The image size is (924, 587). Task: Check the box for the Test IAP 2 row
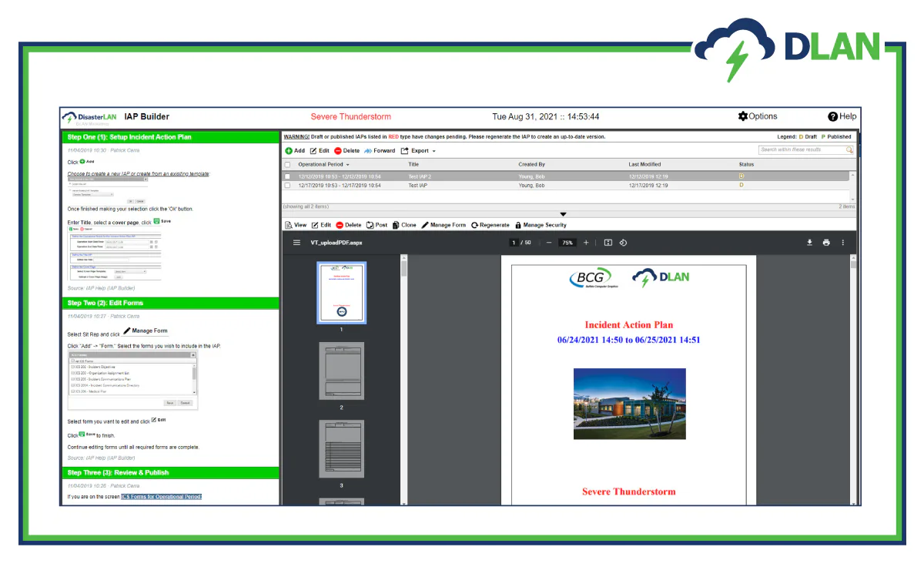(x=288, y=176)
